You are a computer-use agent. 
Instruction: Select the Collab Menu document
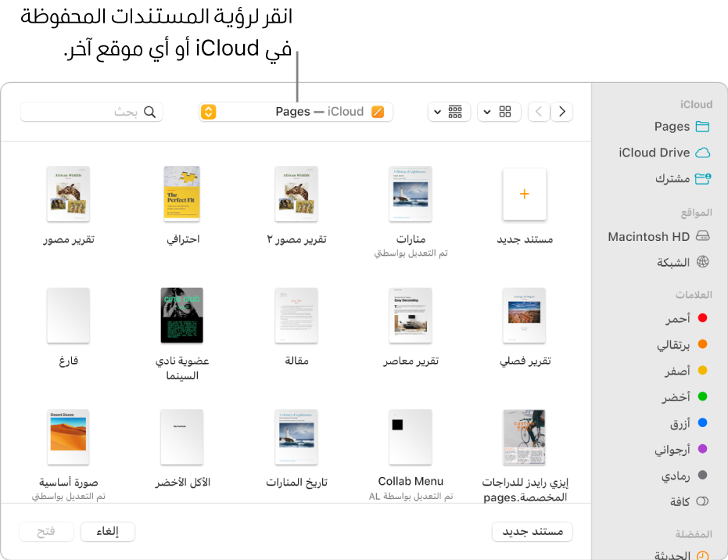[x=411, y=437]
